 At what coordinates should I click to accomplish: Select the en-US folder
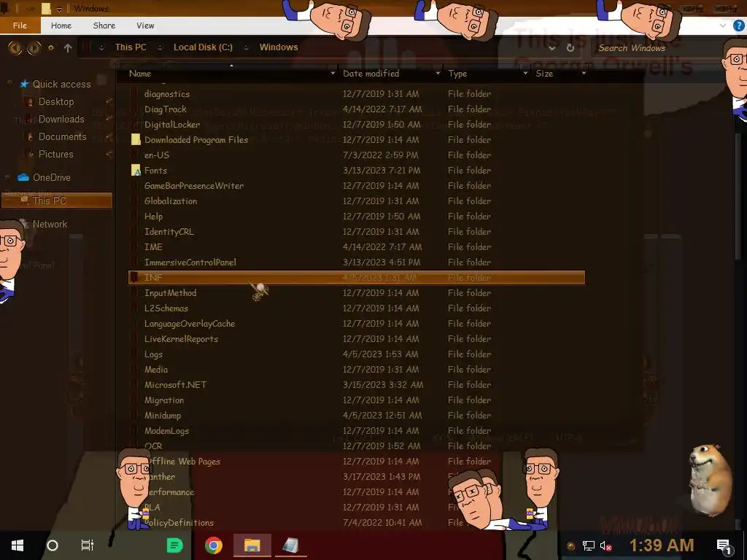[157, 155]
